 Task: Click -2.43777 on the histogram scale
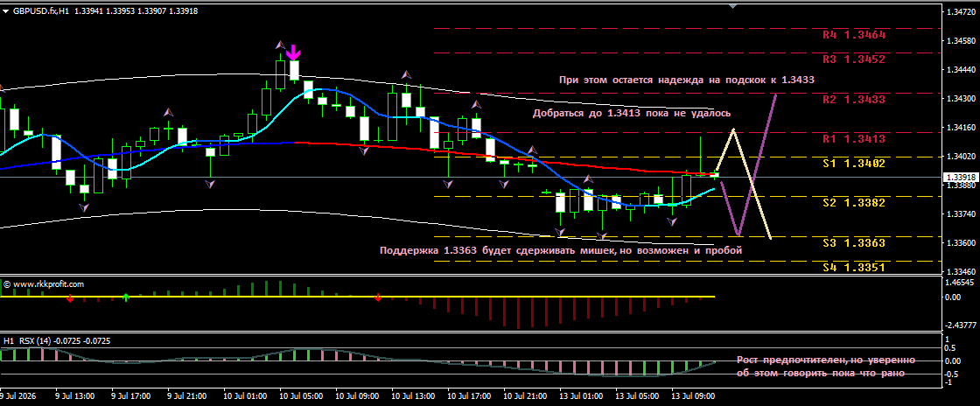click(961, 325)
